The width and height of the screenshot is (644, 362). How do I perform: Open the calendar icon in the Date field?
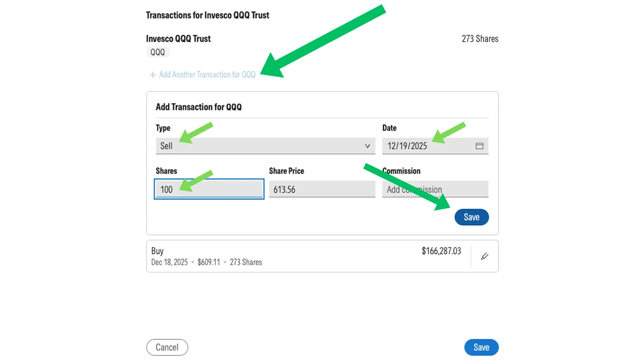(478, 146)
